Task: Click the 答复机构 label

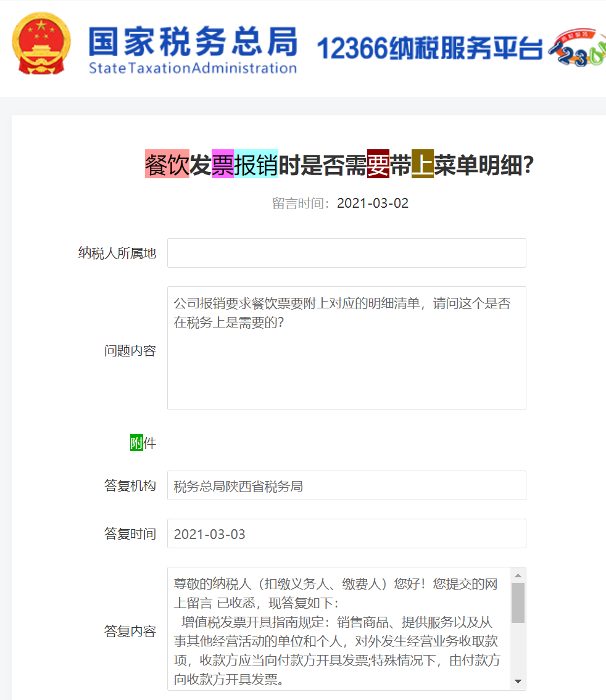Action: pyautogui.click(x=130, y=485)
